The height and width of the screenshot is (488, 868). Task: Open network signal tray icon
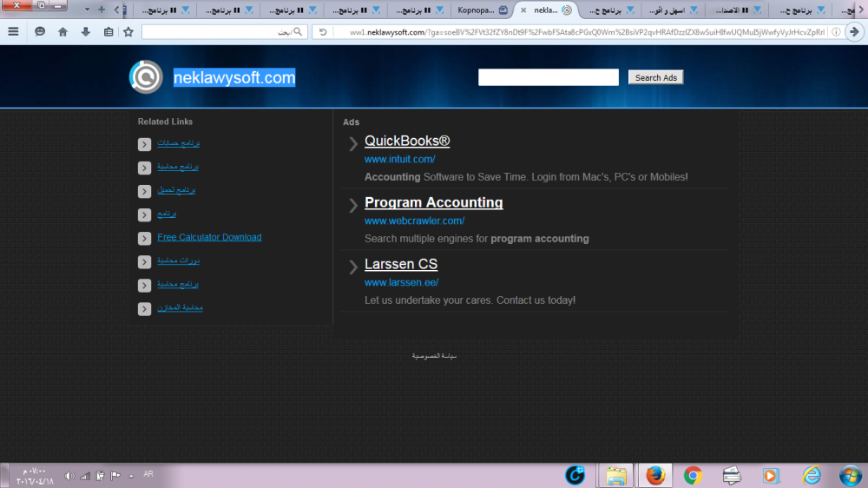pos(85,476)
